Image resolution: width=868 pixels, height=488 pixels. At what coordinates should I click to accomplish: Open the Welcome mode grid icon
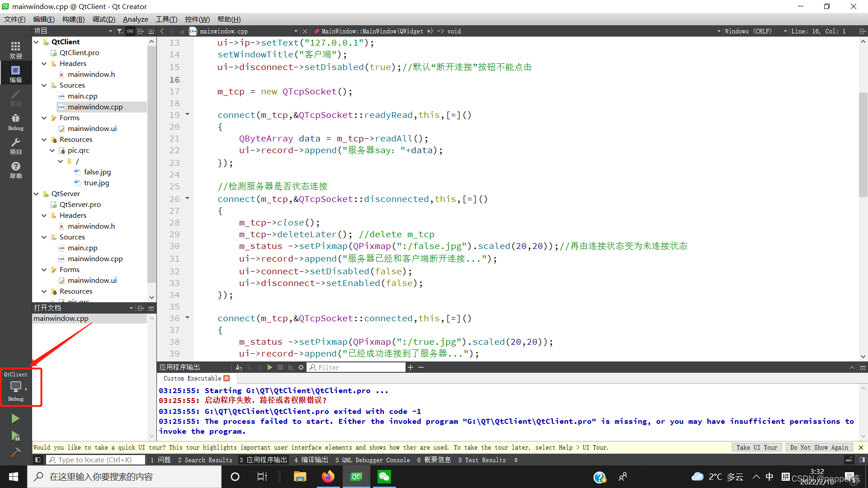tap(15, 50)
